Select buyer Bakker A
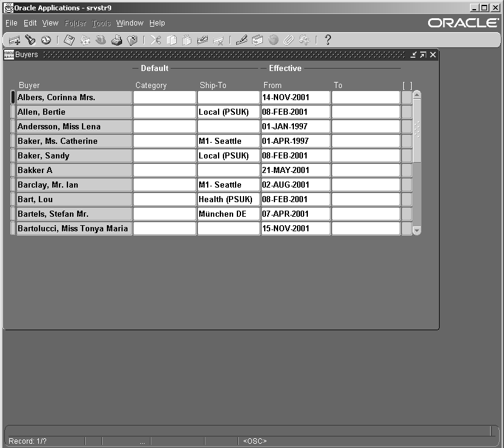 point(74,171)
